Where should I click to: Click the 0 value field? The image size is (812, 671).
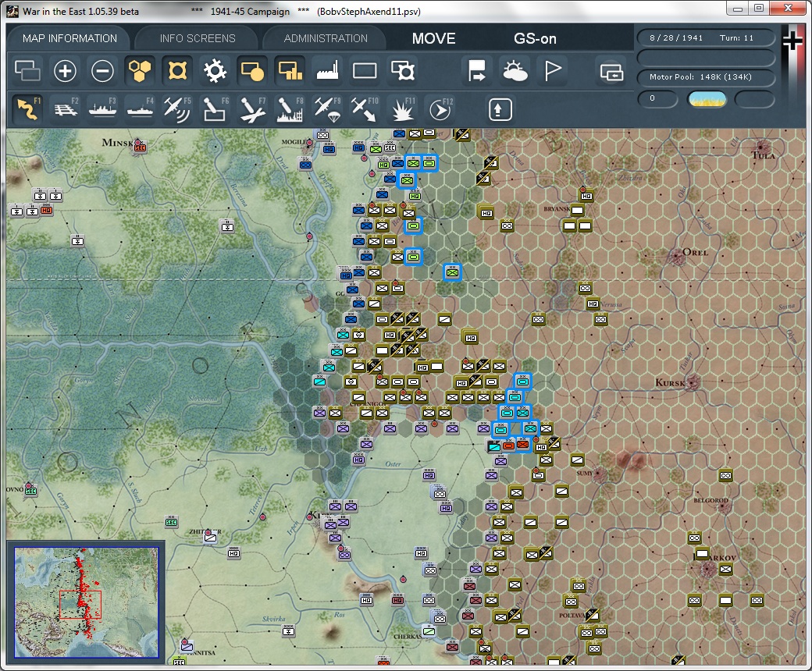click(x=657, y=98)
